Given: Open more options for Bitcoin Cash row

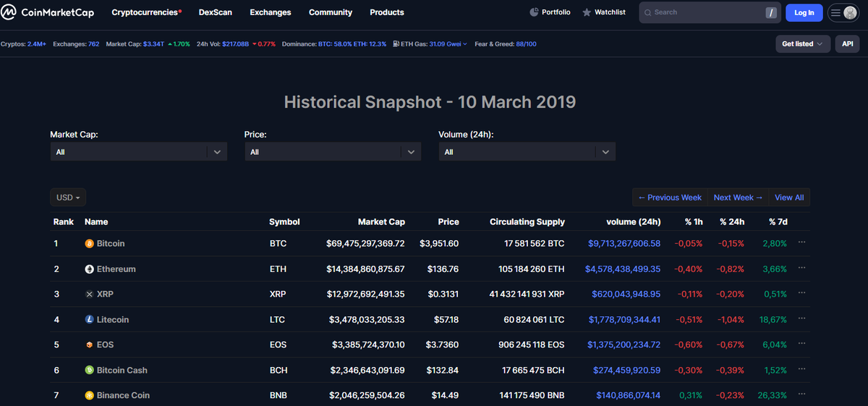Looking at the screenshot, I should (801, 370).
